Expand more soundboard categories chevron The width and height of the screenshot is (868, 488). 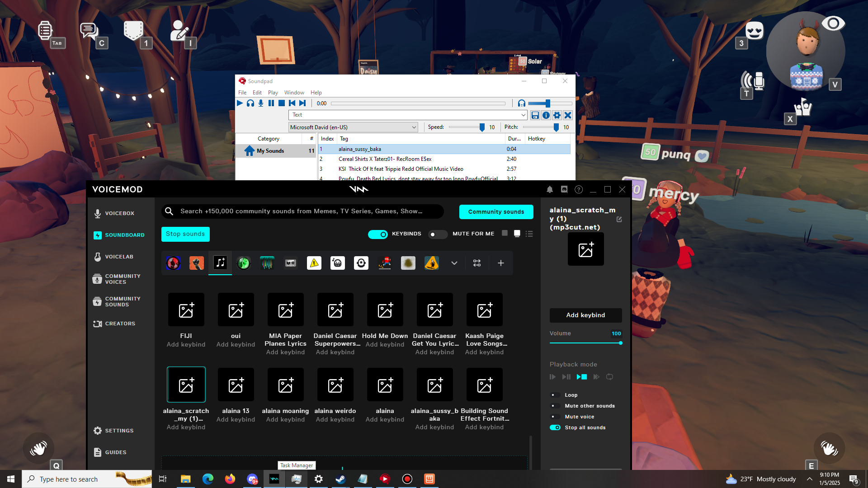[454, 263]
